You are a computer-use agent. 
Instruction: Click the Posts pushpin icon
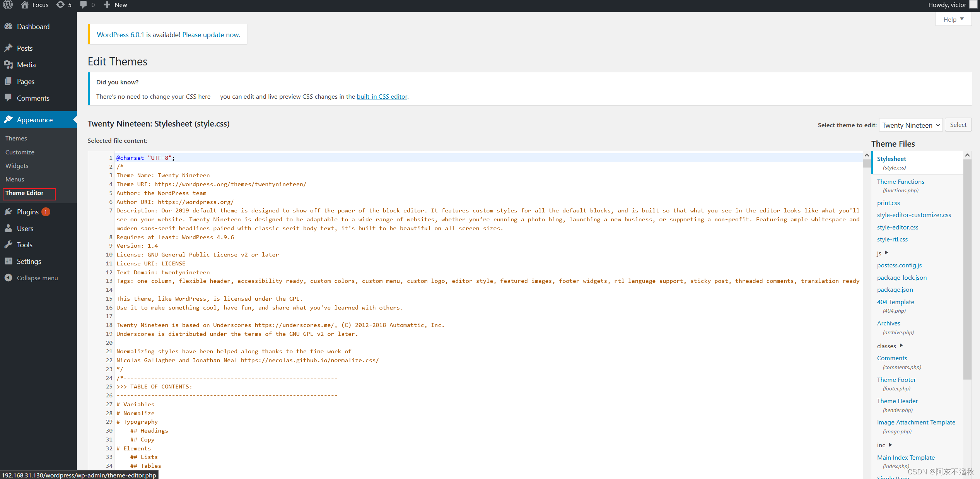point(9,48)
